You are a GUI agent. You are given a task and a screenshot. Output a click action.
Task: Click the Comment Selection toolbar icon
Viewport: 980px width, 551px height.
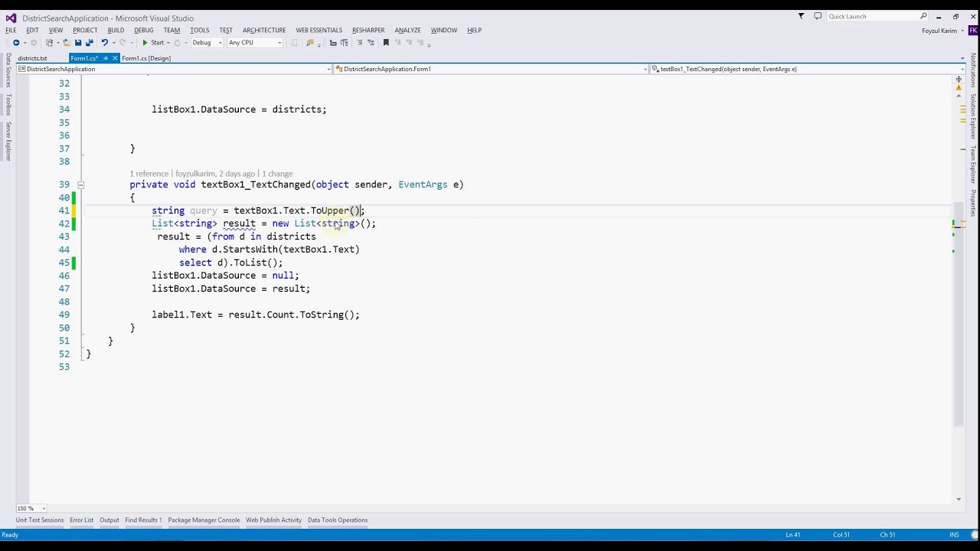tap(360, 43)
